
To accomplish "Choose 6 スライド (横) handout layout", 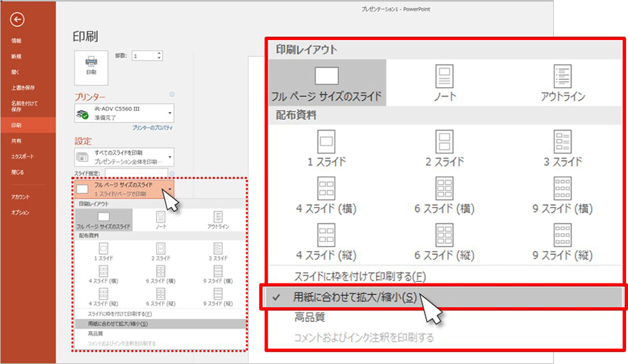I will click(x=445, y=194).
